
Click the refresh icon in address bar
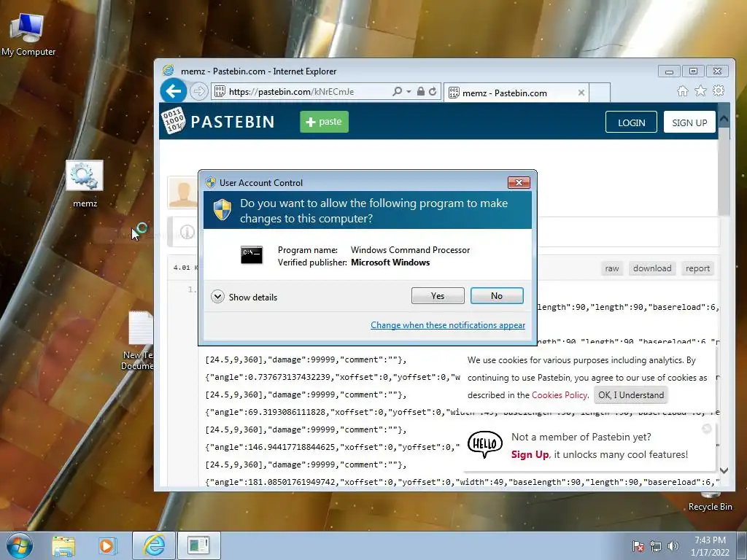point(433,91)
